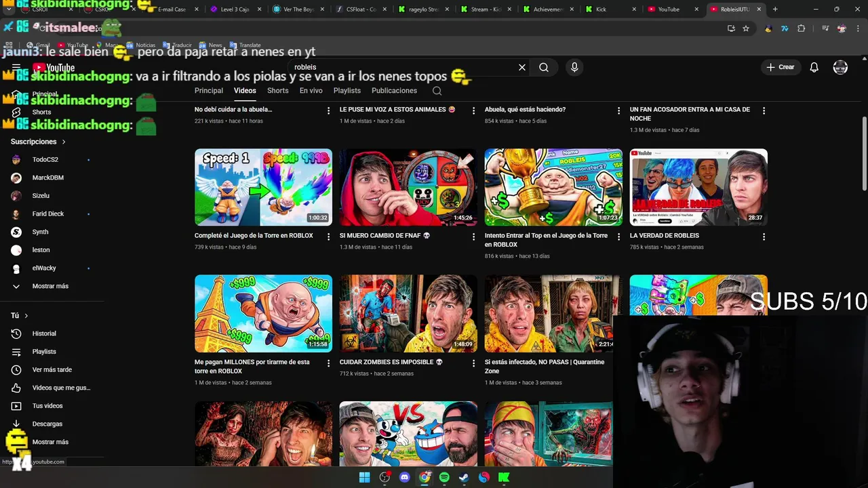Image resolution: width=868 pixels, height=488 pixels.
Task: Open the Windows Start menu
Action: (365, 477)
